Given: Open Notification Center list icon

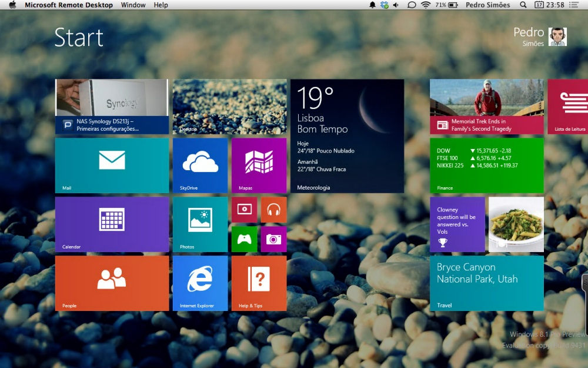Looking at the screenshot, I should pos(573,5).
